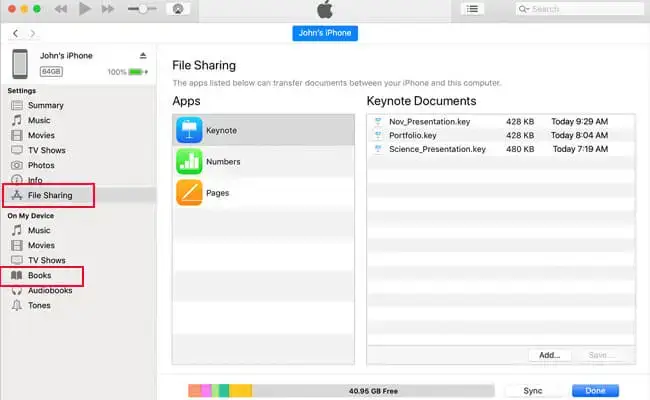Click the 480 KB file size
The image size is (650, 400).
coord(520,149)
